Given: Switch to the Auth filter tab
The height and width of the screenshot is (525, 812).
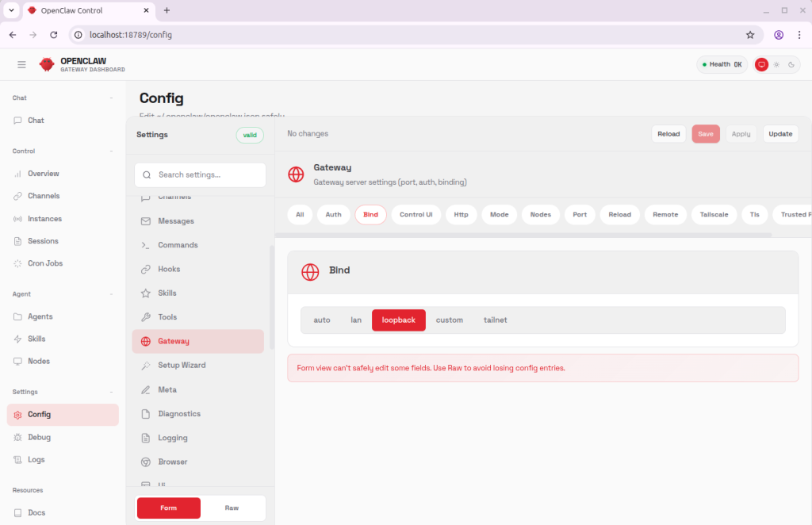Looking at the screenshot, I should [333, 214].
